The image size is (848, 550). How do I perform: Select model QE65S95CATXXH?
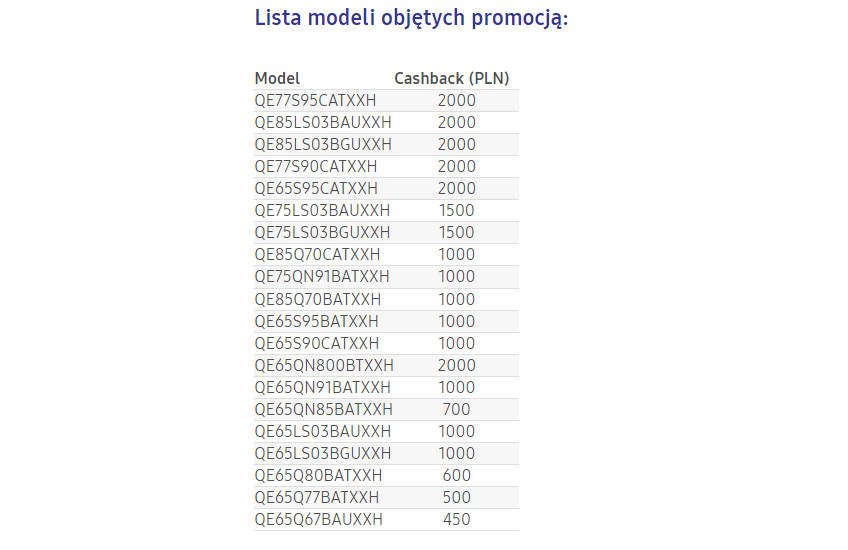316,189
